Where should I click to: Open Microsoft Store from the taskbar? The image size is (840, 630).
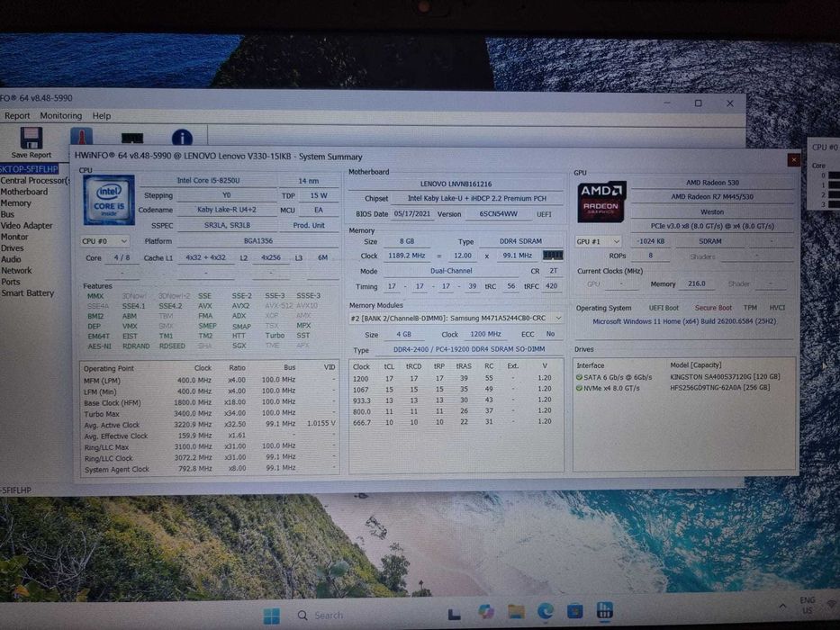tap(574, 611)
